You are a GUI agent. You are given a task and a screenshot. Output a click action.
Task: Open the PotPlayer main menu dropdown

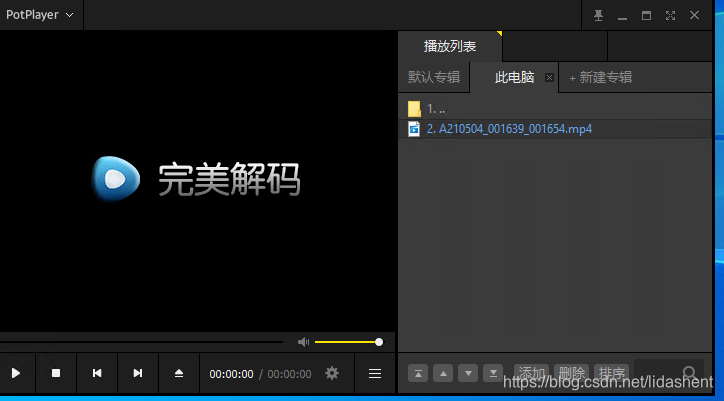click(x=40, y=15)
